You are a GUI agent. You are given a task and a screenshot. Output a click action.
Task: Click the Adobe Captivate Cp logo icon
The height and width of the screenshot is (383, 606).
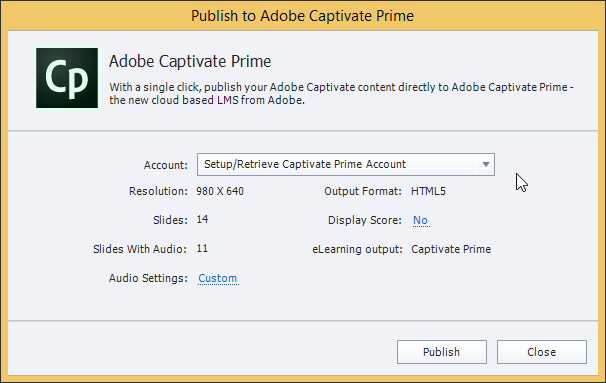[x=67, y=78]
